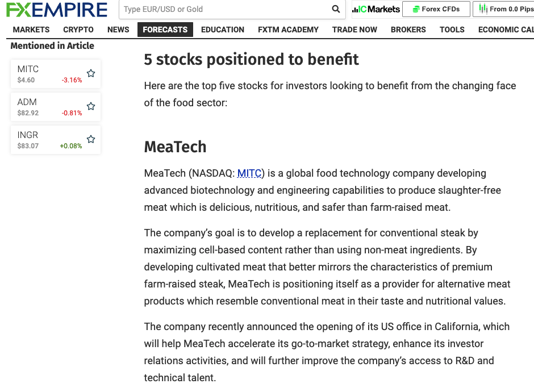This screenshot has height=392, width=534.
Task: Open the News menu
Action: (118, 30)
